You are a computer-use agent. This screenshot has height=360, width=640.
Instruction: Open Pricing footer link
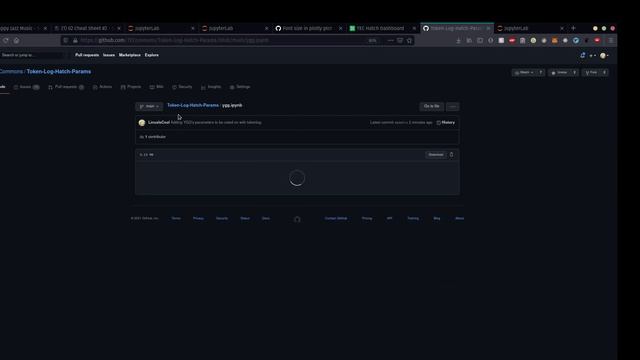coord(367,218)
